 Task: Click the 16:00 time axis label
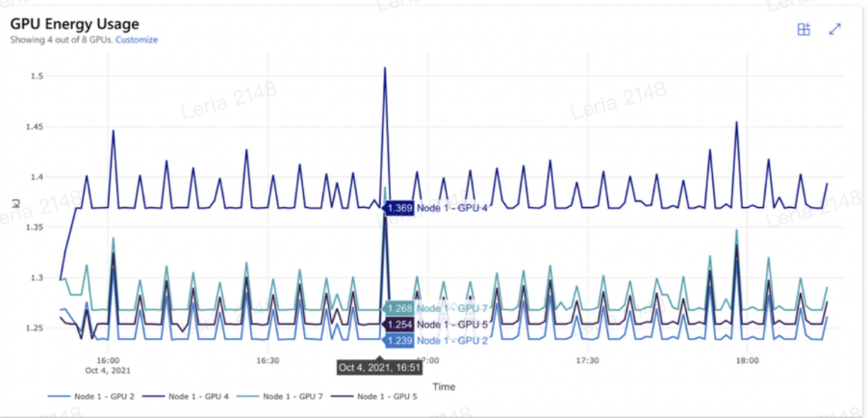[x=108, y=360]
